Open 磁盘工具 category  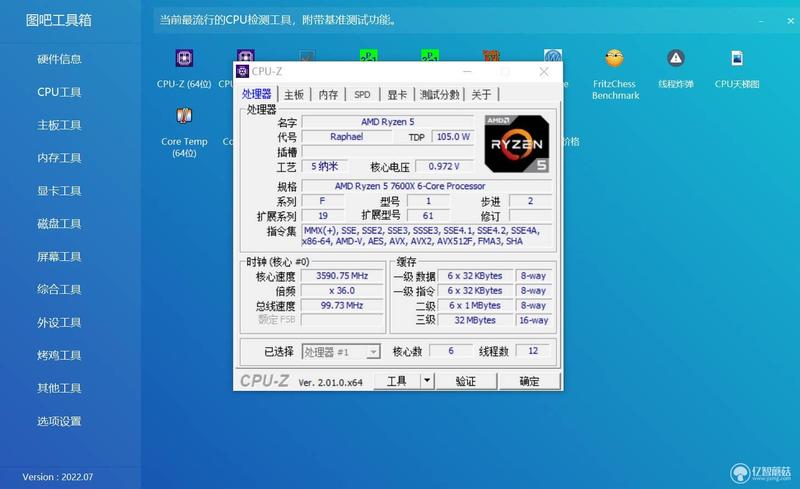[59, 224]
